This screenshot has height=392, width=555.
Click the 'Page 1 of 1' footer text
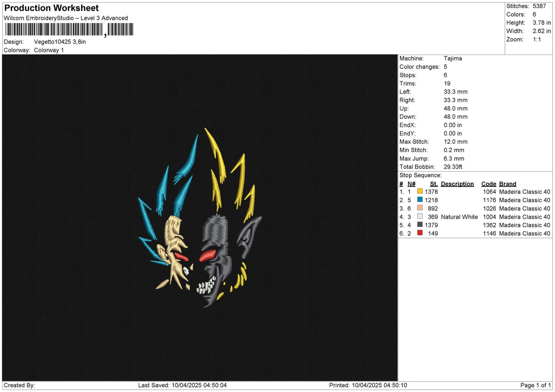pos(536,386)
